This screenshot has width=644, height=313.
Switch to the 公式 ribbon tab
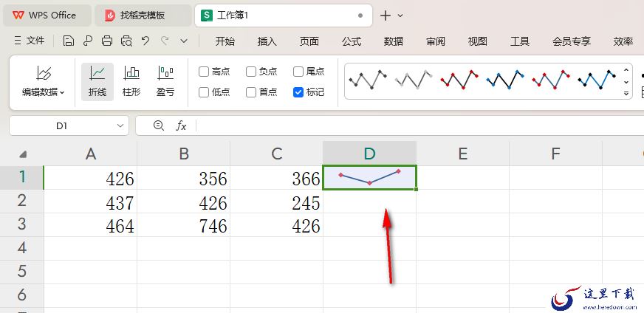click(352, 41)
